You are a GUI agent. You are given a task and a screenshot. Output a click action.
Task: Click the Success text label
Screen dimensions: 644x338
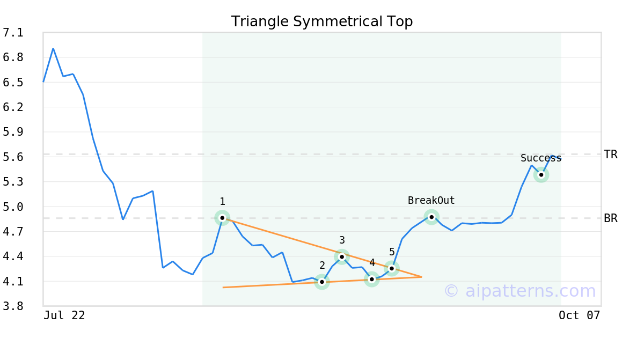[x=540, y=158]
